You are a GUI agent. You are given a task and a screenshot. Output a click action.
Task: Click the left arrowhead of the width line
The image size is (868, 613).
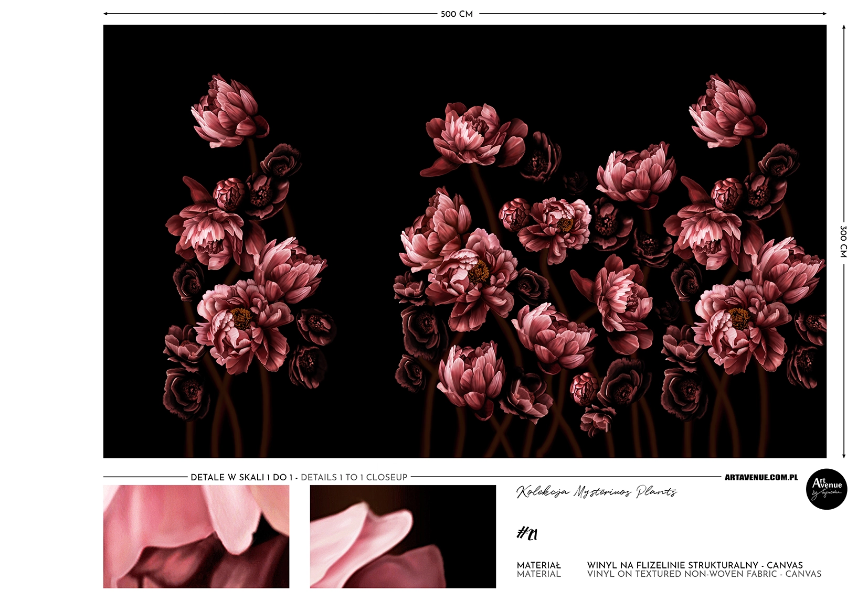106,14
